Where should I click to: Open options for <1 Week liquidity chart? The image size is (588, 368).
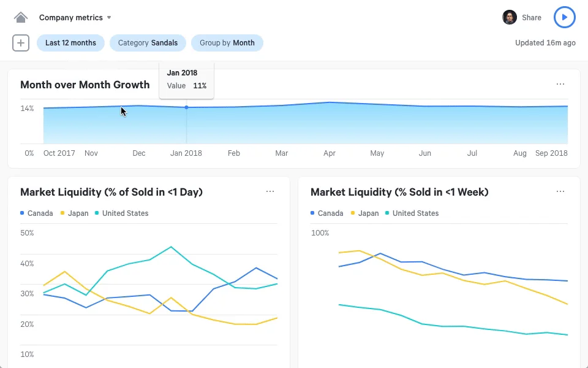(560, 192)
